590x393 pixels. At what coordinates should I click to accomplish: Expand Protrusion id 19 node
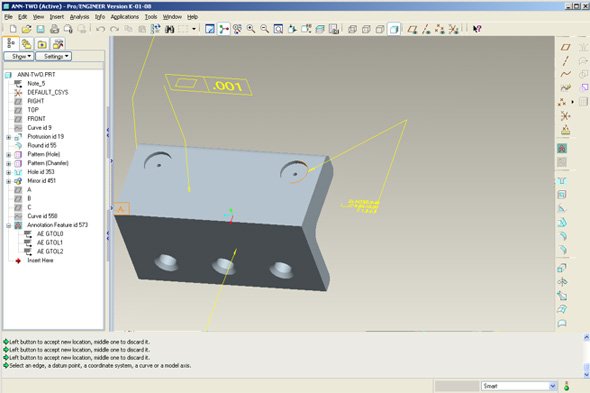(x=9, y=137)
